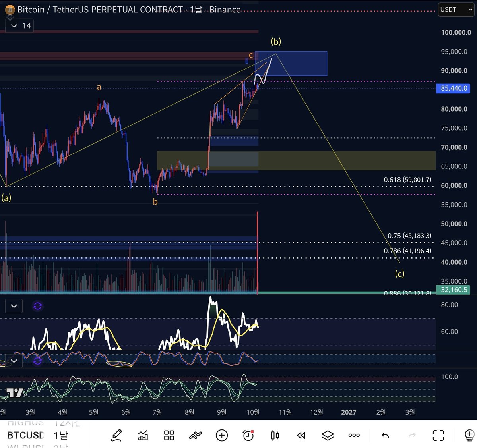Tap the TradingView logo on the chart
Screen dimensions: 477x448
click(x=15, y=393)
